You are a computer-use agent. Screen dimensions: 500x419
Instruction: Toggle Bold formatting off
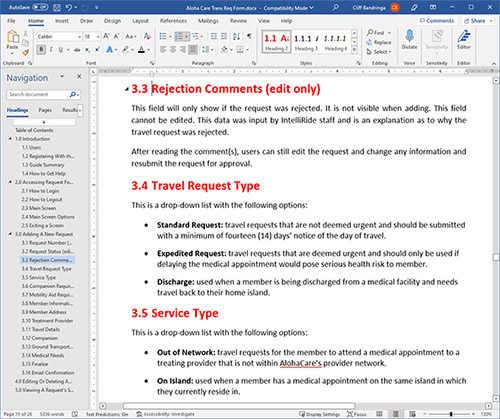pyautogui.click(x=41, y=50)
